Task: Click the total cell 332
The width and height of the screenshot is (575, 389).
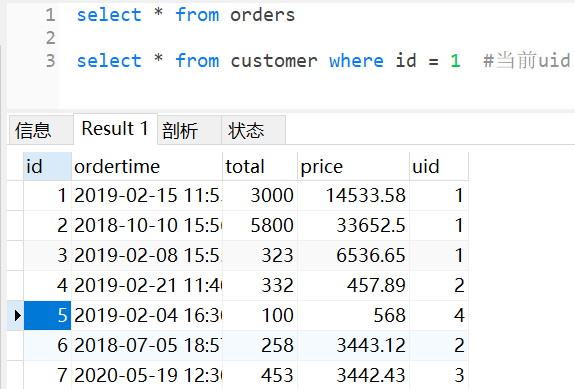Action: point(260,285)
